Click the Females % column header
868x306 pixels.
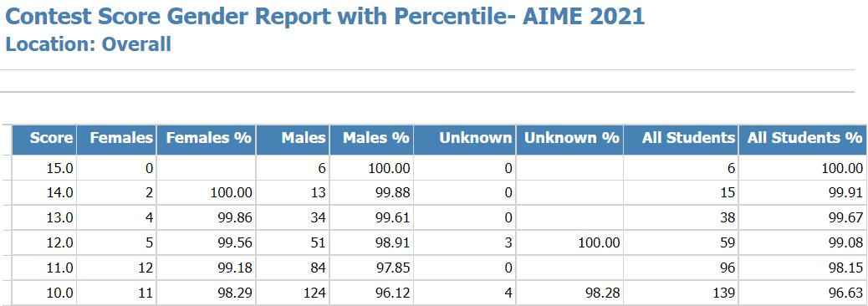click(206, 140)
